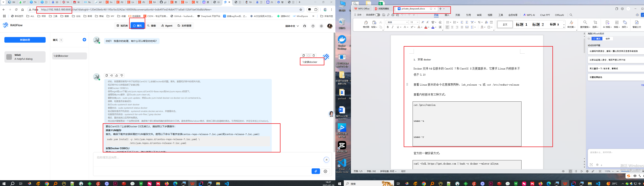
Task: Toggle underline formatting in WPS
Action: [x=398, y=27]
